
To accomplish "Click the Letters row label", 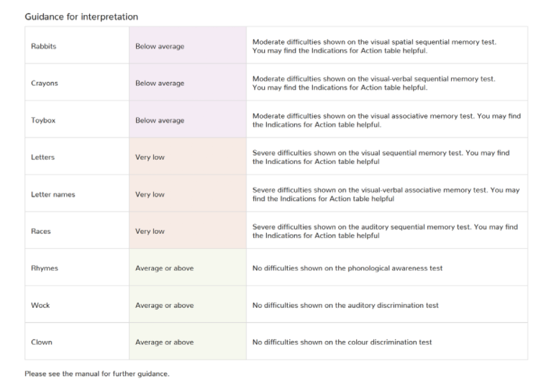I will coord(42,158).
